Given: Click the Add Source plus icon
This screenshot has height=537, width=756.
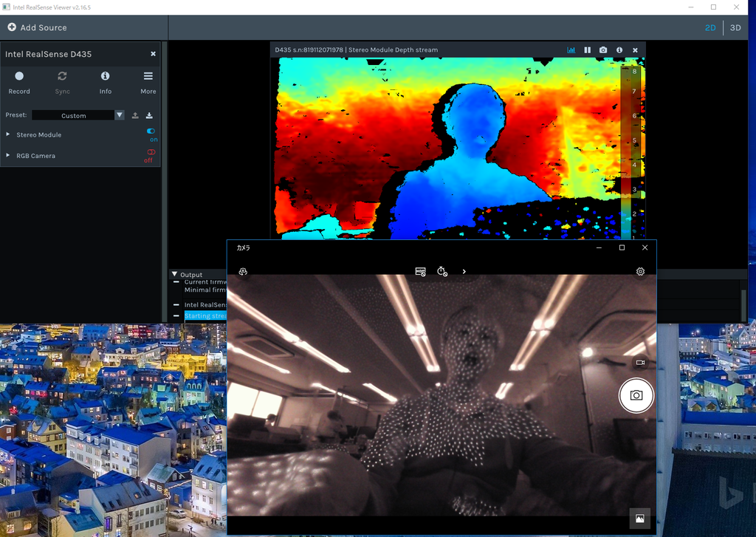Looking at the screenshot, I should click(x=12, y=27).
